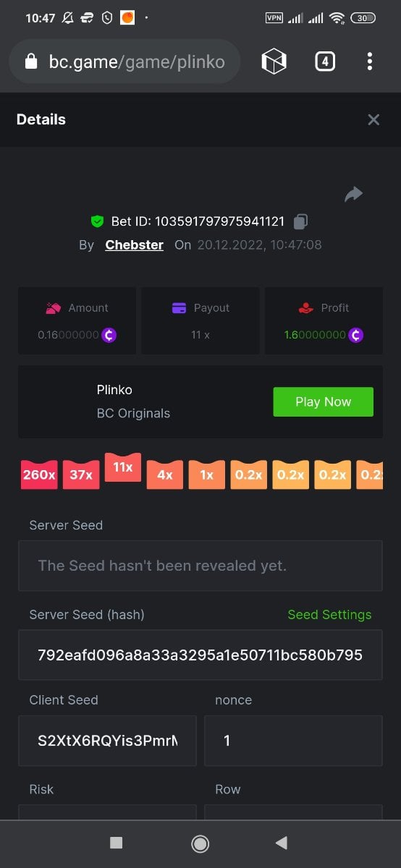The image size is (401, 868).
Task: Click the Client Seed field
Action: pos(107,741)
